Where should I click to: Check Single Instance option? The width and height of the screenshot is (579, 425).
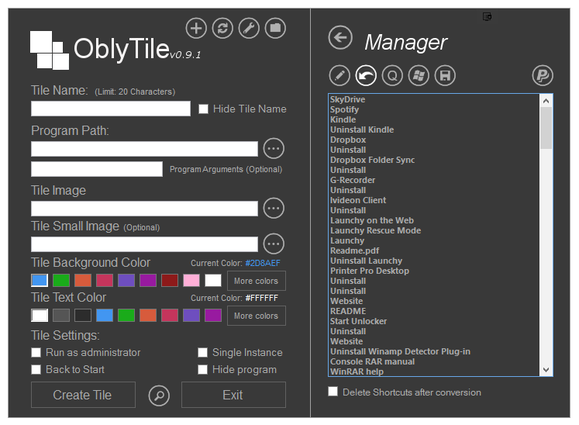coord(202,352)
